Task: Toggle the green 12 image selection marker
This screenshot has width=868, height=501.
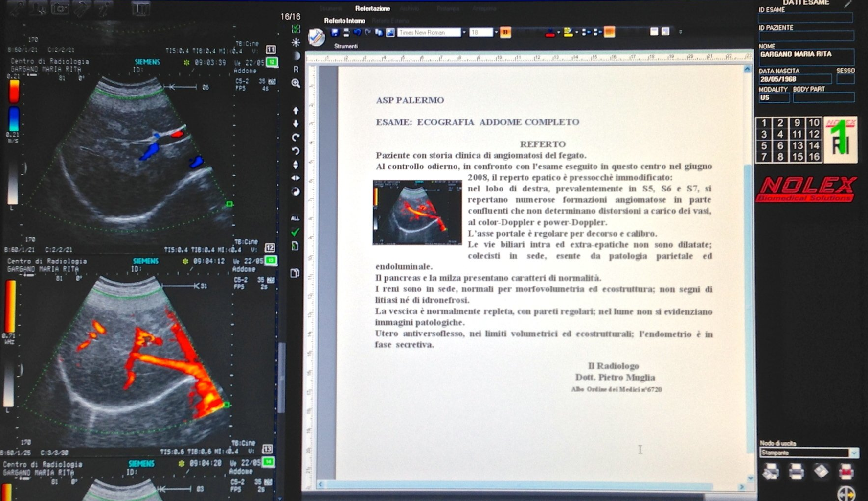Action: (272, 62)
